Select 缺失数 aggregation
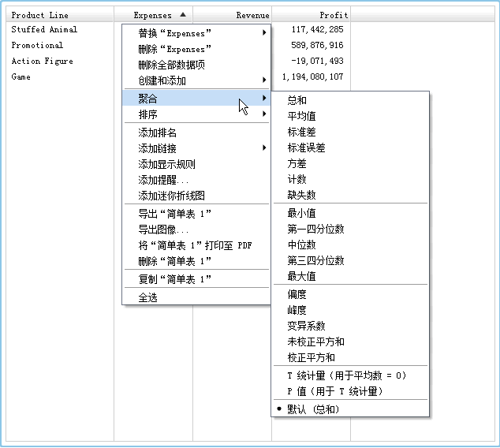 click(x=350, y=195)
